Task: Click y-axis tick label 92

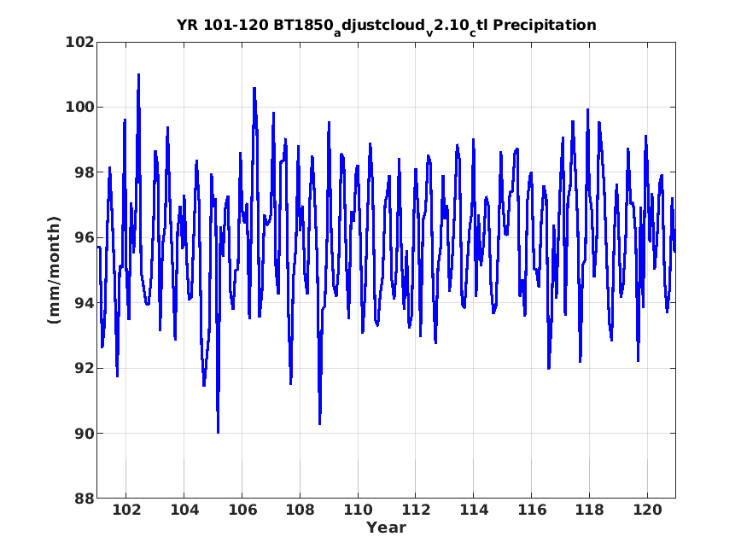Action: [x=85, y=368]
